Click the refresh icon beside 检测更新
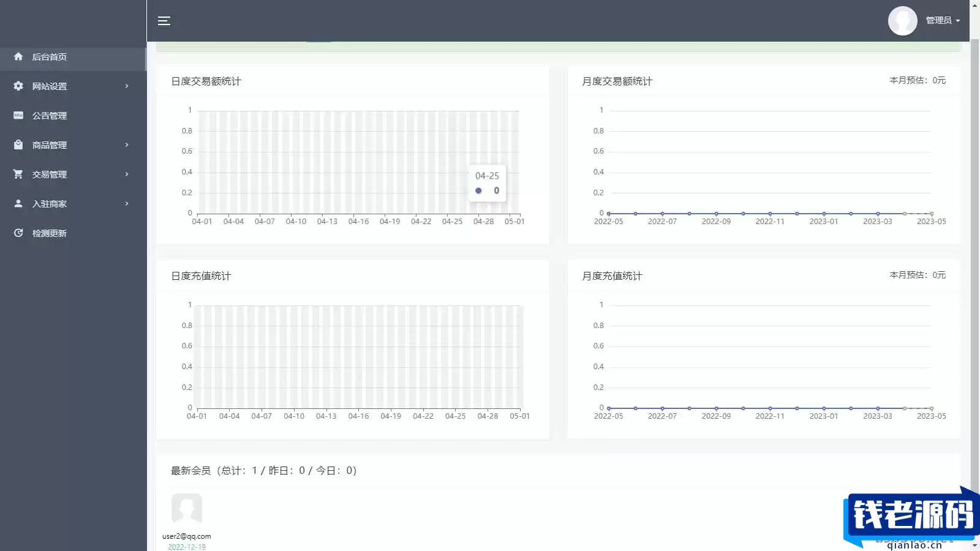980x551 pixels. pyautogui.click(x=18, y=233)
